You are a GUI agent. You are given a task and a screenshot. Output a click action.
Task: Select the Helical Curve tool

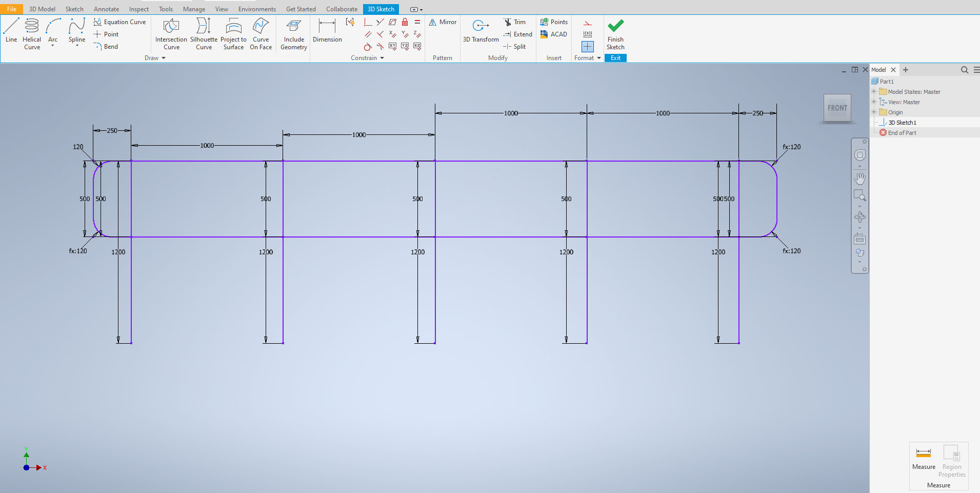[x=32, y=34]
